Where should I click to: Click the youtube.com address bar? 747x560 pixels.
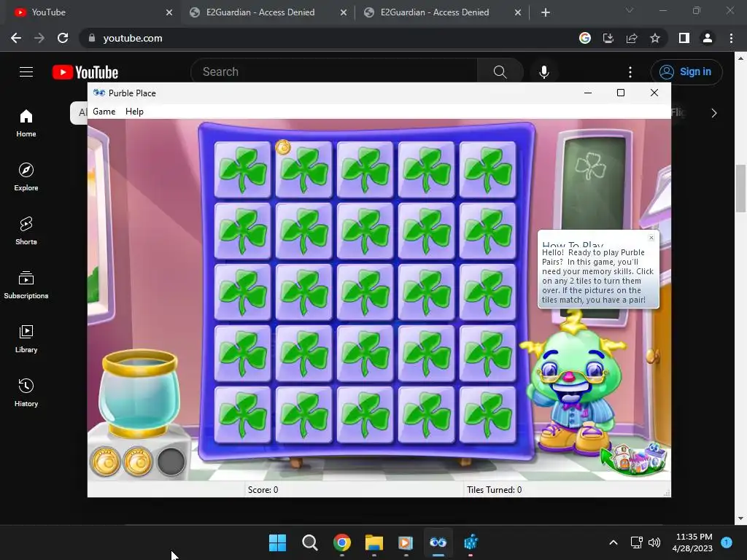pos(329,38)
